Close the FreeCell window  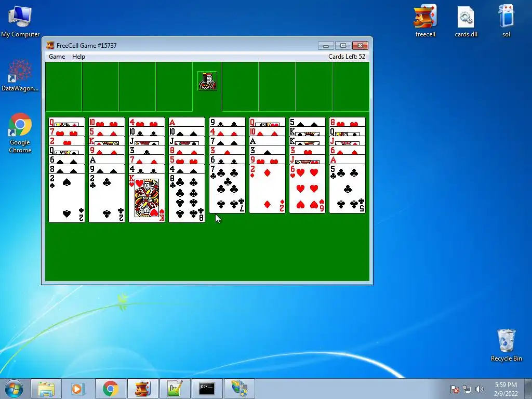click(361, 46)
